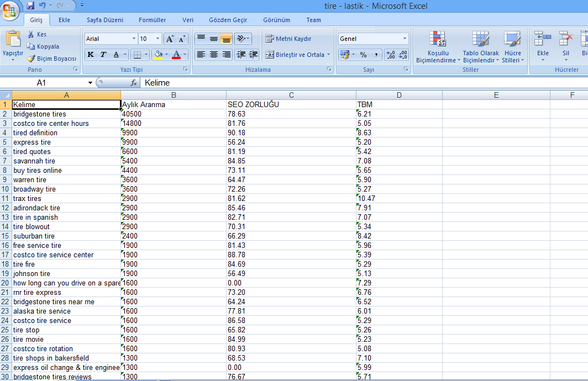The height and width of the screenshot is (381, 588).
Task: Switch to the Görünüm tab
Action: coord(277,20)
